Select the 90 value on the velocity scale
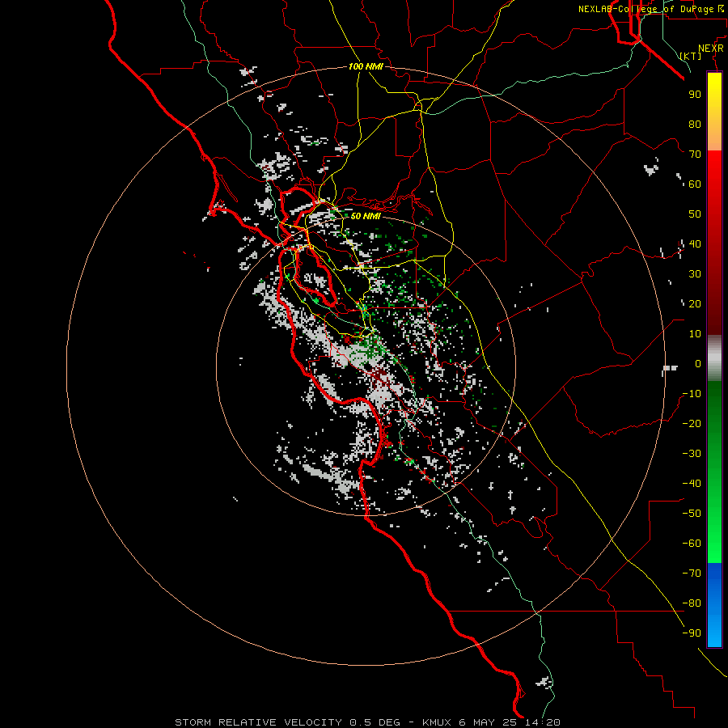The height and width of the screenshot is (728, 728). tap(695, 95)
